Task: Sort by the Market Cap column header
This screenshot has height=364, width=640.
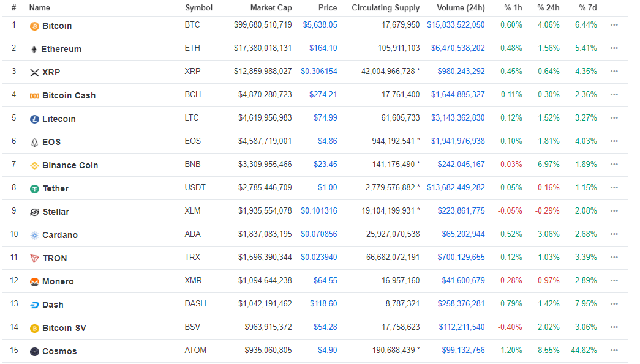Action: pyautogui.click(x=271, y=8)
